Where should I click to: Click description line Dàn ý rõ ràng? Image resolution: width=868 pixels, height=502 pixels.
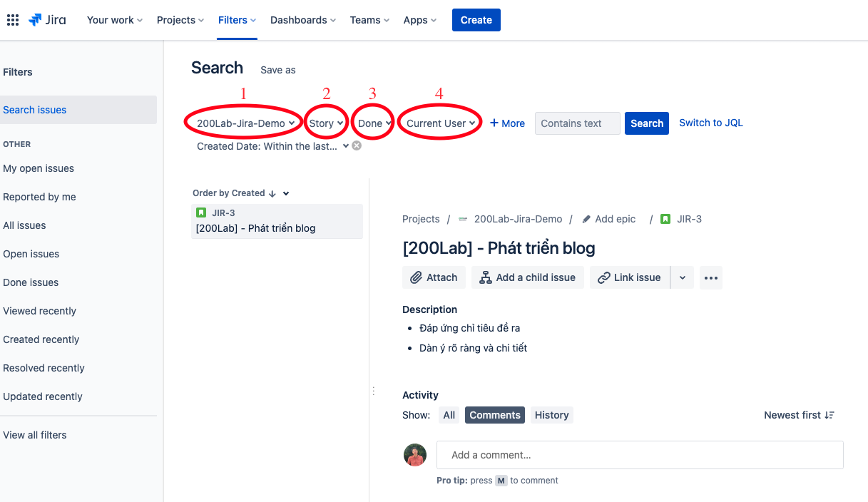474,348
